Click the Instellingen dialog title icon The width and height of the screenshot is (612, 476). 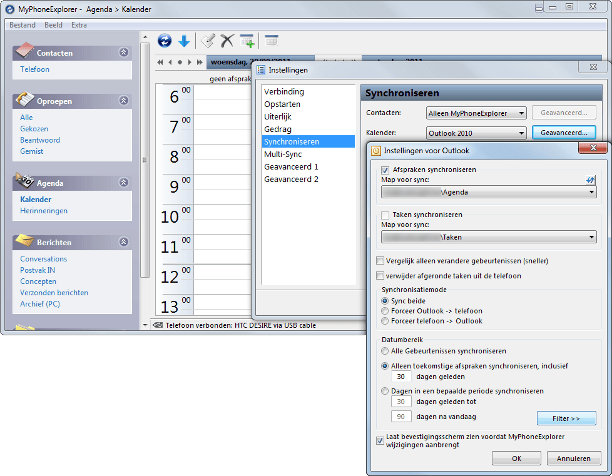[x=261, y=70]
